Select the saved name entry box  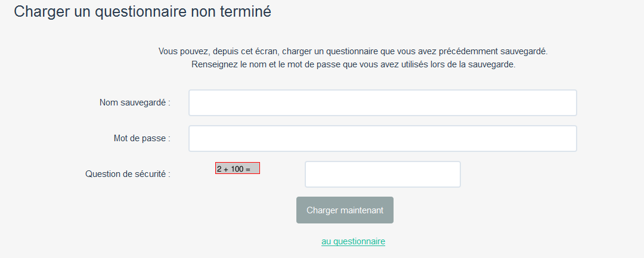pos(382,102)
